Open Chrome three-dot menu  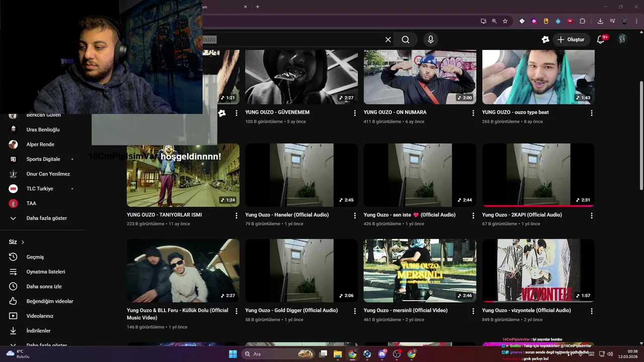click(637, 21)
